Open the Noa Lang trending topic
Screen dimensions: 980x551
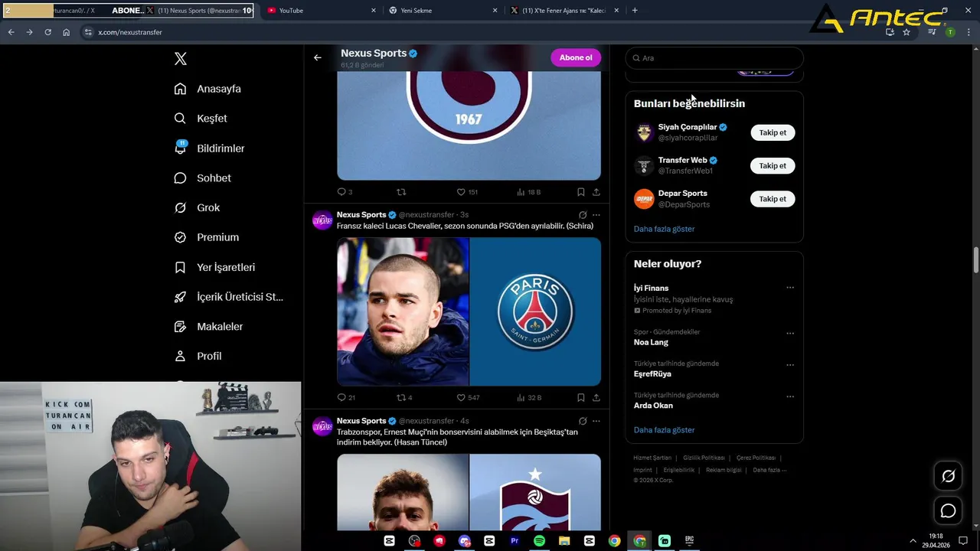click(651, 342)
